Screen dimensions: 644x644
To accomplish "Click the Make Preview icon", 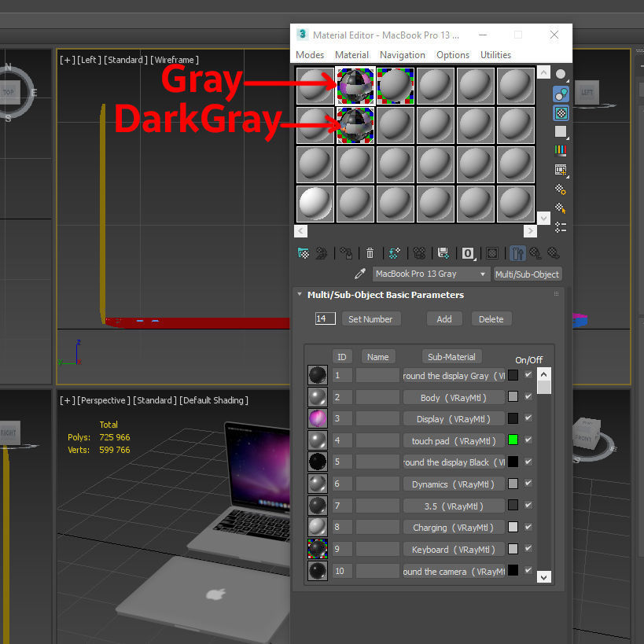I will pyautogui.click(x=560, y=170).
